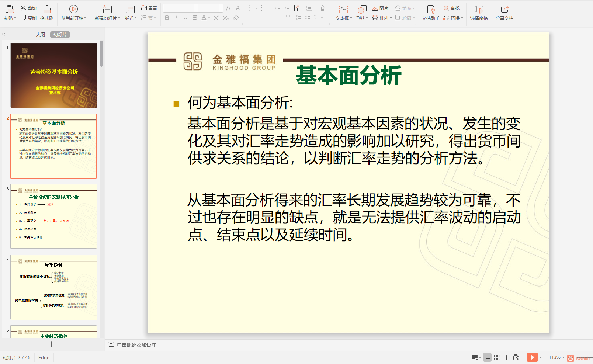This screenshot has height=364, width=593.
Task: Expand the bullet list style dropdown
Action: click(x=257, y=7)
